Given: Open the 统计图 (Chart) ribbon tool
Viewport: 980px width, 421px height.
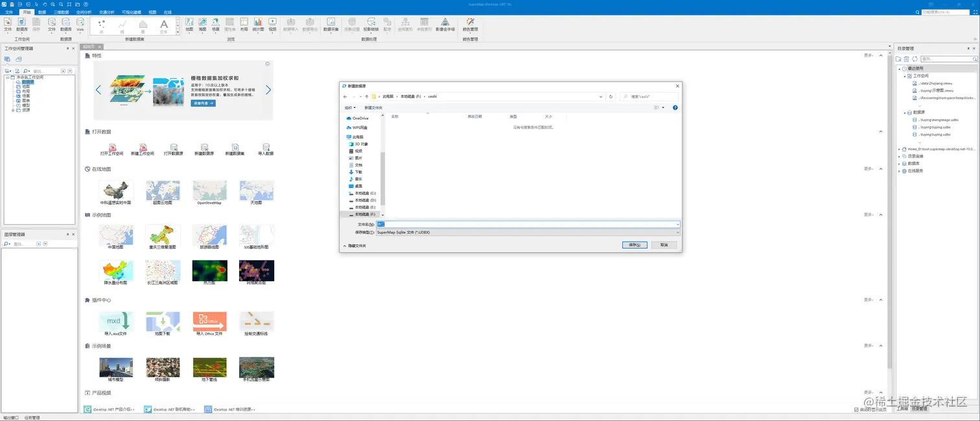Looking at the screenshot, I should click(x=258, y=24).
